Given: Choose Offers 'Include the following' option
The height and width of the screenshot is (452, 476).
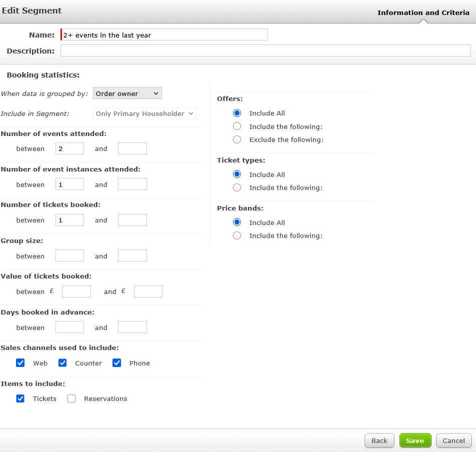Looking at the screenshot, I should point(237,126).
